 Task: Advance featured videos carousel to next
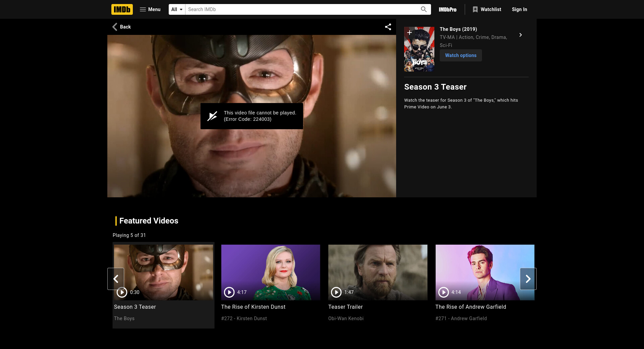[x=528, y=279]
